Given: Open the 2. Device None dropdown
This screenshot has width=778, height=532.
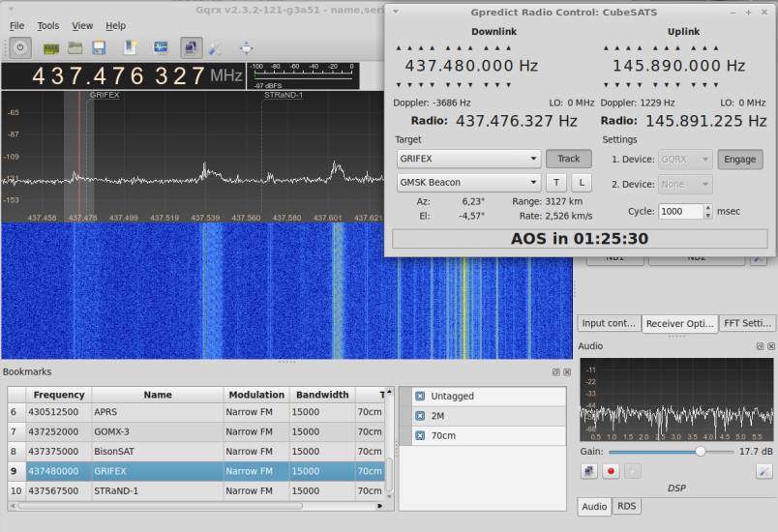Looking at the screenshot, I should point(685,184).
